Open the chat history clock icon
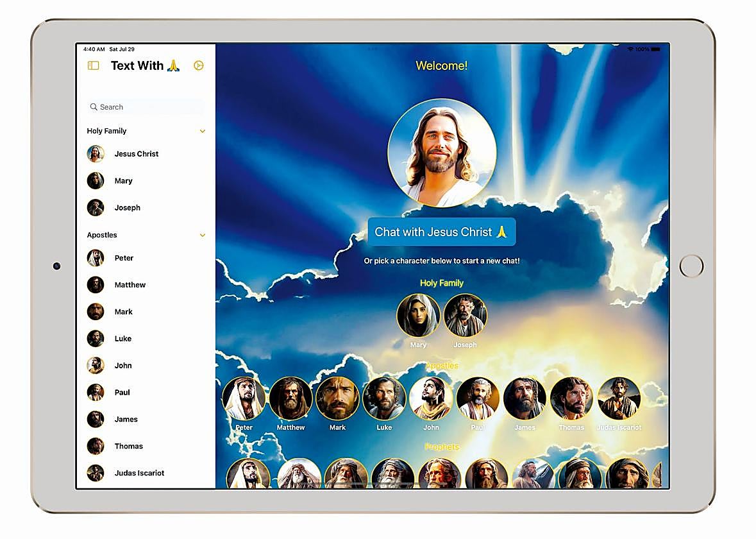Screen dimensions: 756x539 click(x=199, y=65)
